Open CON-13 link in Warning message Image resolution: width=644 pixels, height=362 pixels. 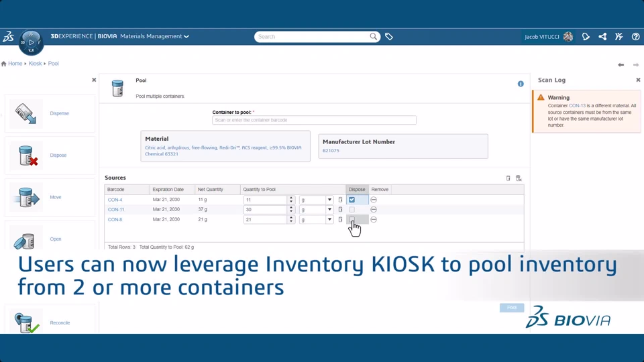pyautogui.click(x=577, y=106)
